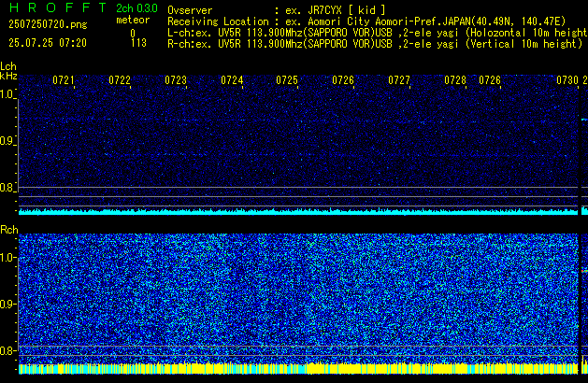
Task: Select the 1.0 kHz tick in Rch
Action: [7, 258]
